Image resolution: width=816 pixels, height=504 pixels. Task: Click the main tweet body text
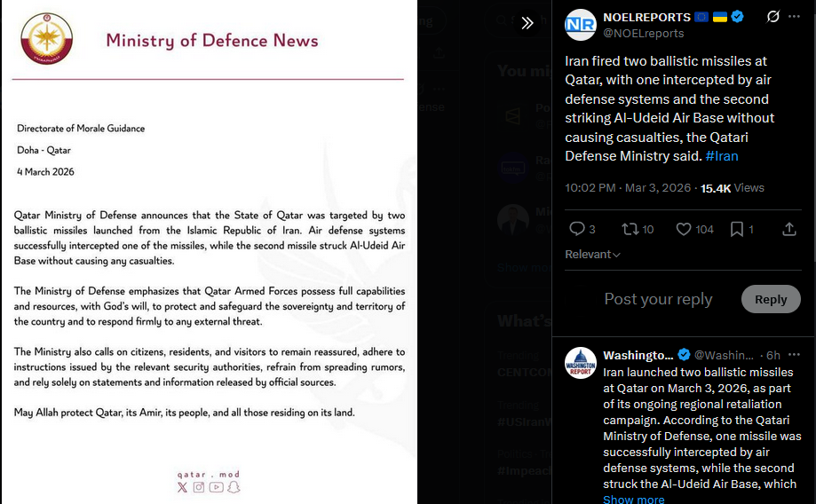[669, 109]
